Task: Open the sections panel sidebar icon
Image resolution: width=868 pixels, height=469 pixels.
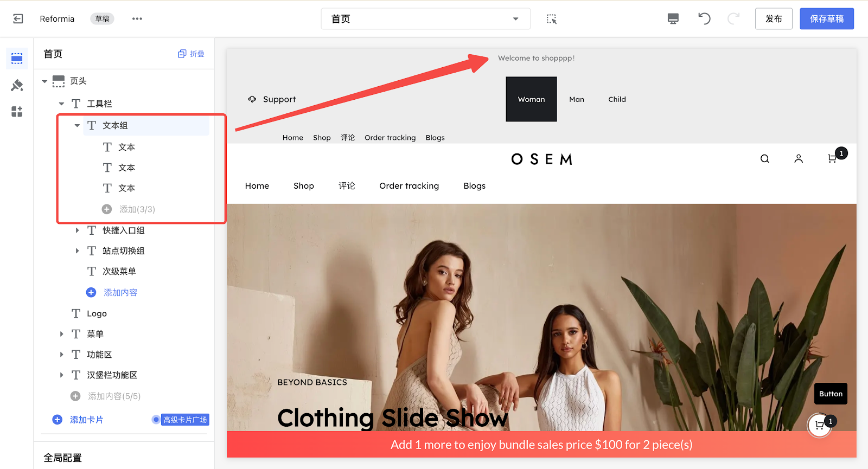Action: (x=17, y=58)
